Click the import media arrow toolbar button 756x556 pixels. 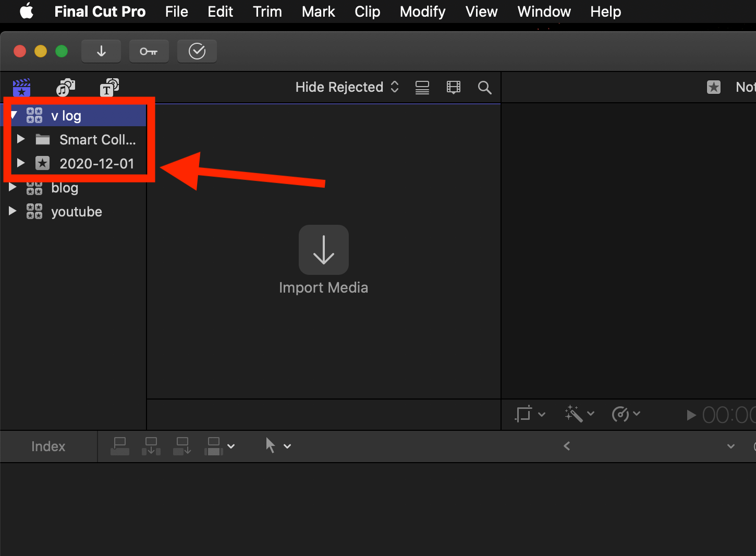point(101,51)
